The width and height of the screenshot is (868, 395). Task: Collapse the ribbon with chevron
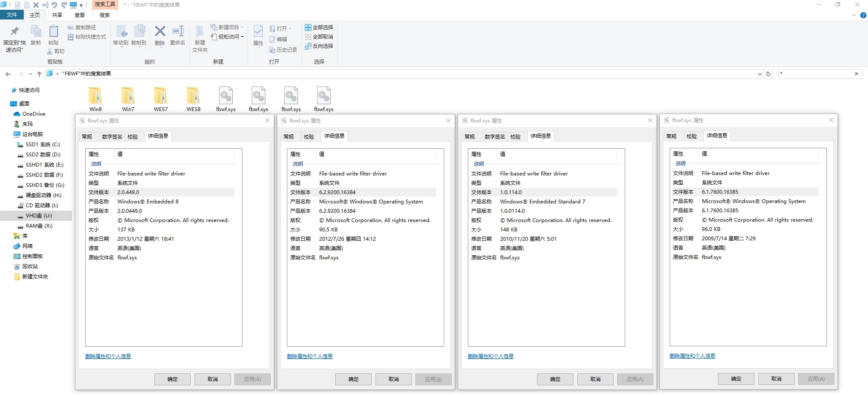click(854, 15)
